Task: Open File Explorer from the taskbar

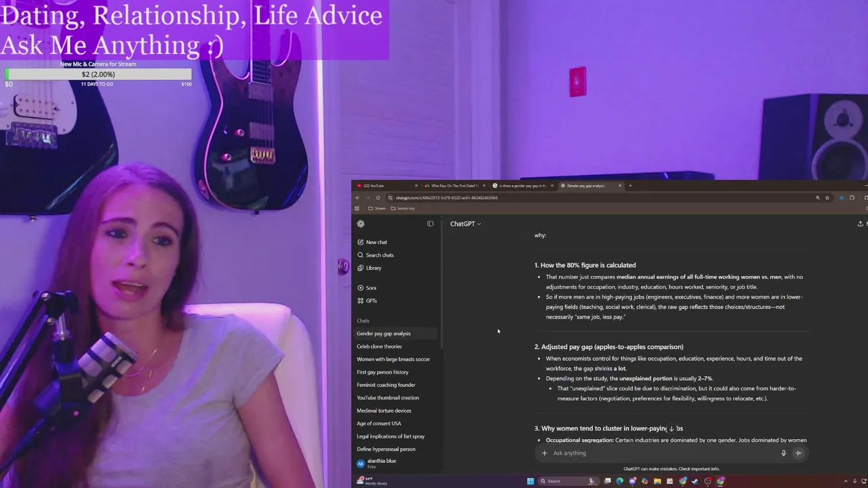Action: click(x=657, y=481)
